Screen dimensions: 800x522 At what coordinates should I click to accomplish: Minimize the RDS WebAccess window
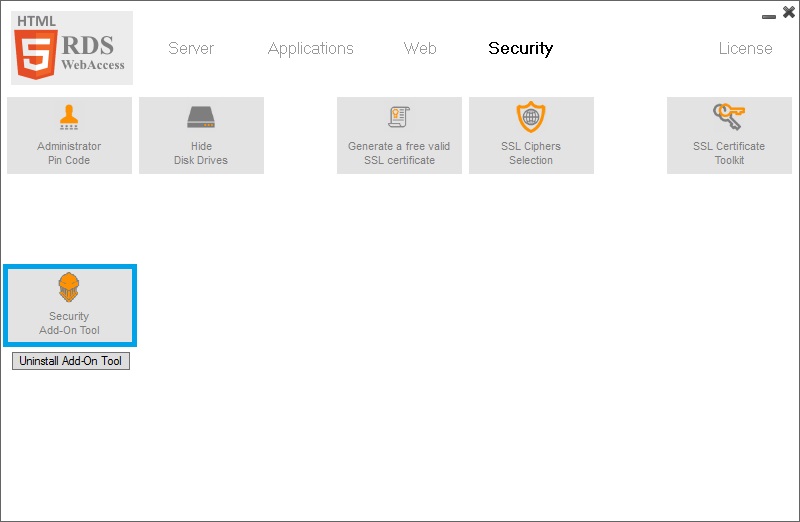768,16
